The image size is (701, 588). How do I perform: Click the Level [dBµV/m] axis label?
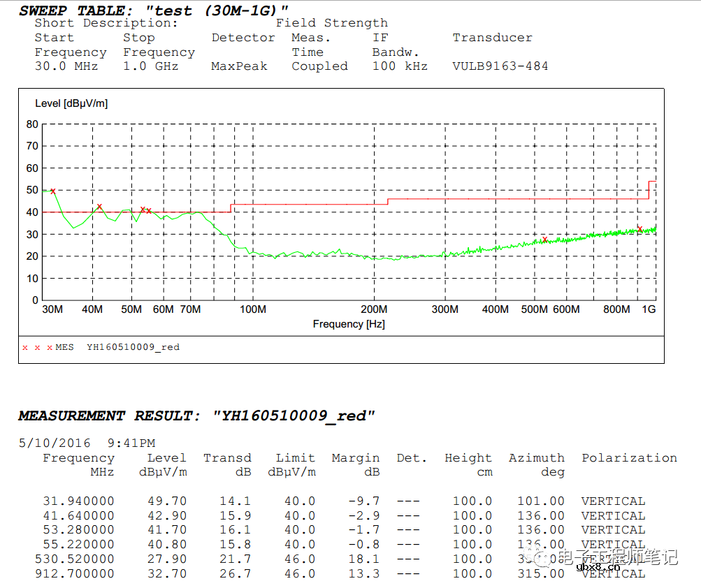coord(71,103)
